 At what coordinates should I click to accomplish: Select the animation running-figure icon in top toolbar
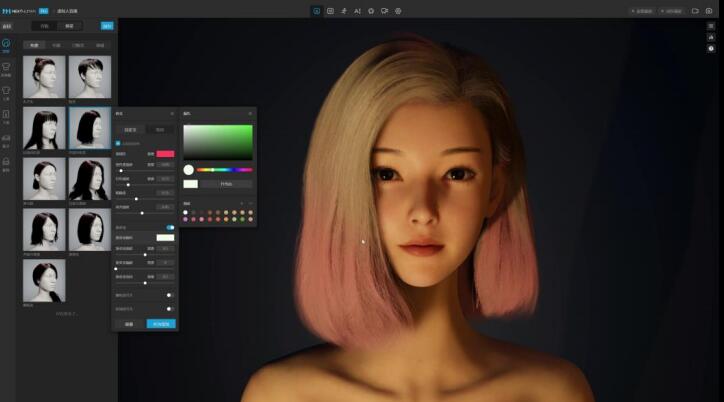point(344,11)
